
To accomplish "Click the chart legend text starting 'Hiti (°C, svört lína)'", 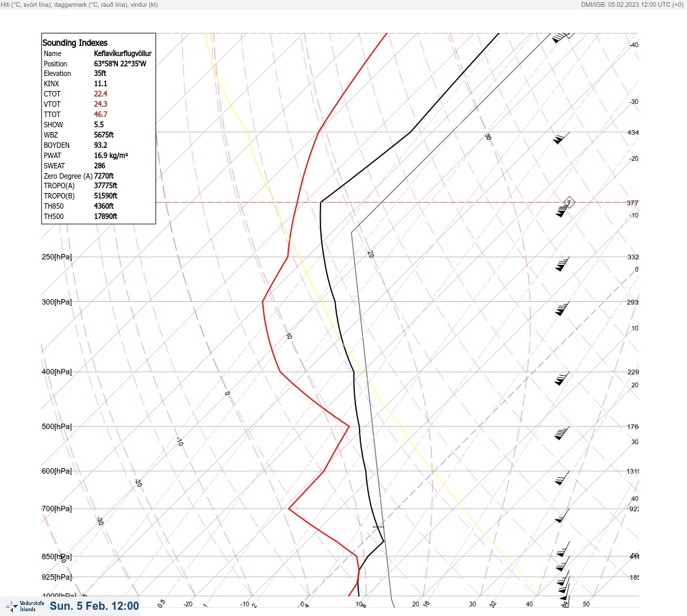I will click(x=79, y=4).
